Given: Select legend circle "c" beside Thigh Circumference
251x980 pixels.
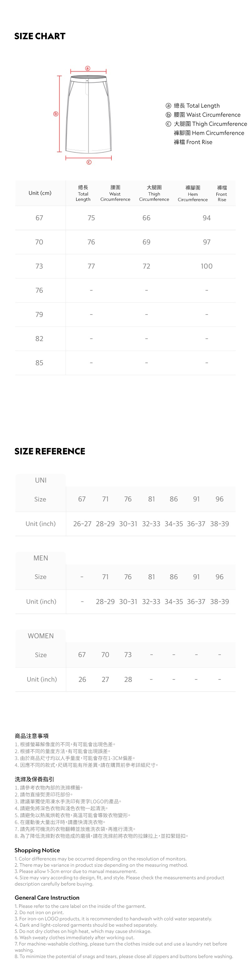Looking at the screenshot, I should pos(168,124).
